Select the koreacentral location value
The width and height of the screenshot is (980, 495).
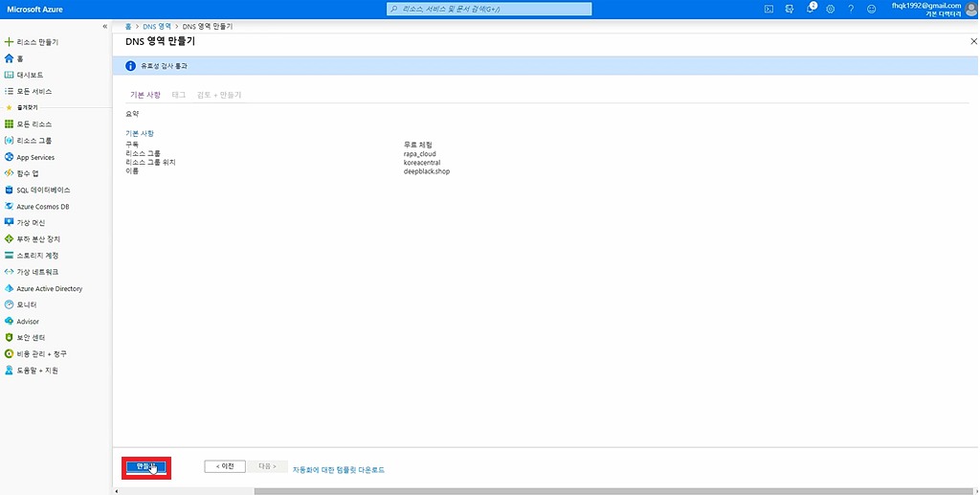[x=422, y=163]
